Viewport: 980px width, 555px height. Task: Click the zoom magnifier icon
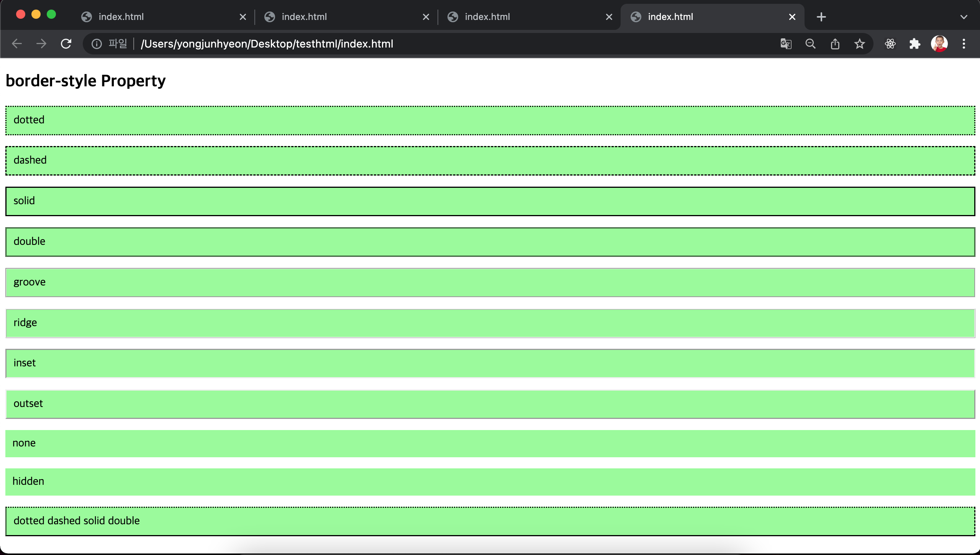click(810, 44)
